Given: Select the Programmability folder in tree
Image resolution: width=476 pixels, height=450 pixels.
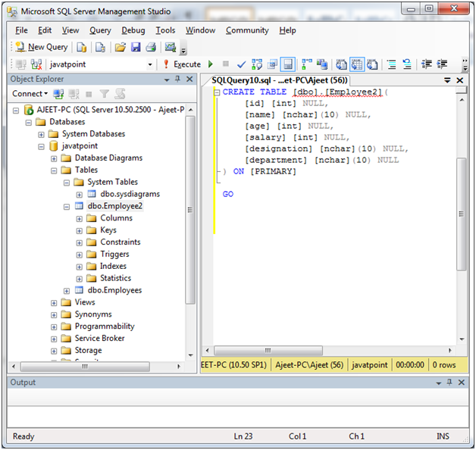Looking at the screenshot, I should tap(104, 327).
